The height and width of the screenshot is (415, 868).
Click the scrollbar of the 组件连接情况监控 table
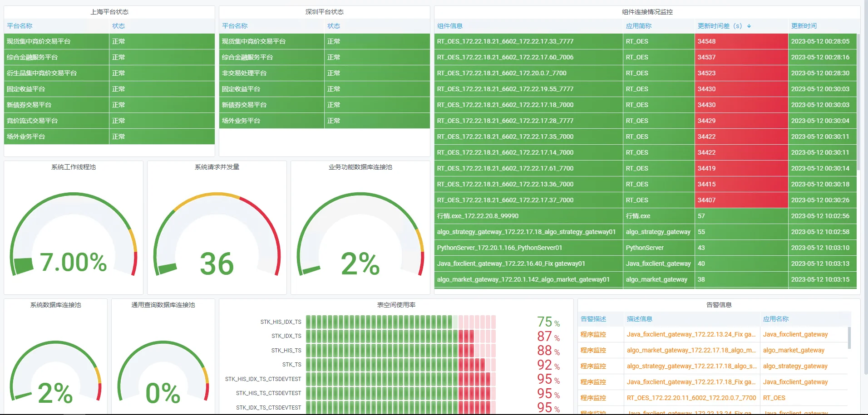858,102
